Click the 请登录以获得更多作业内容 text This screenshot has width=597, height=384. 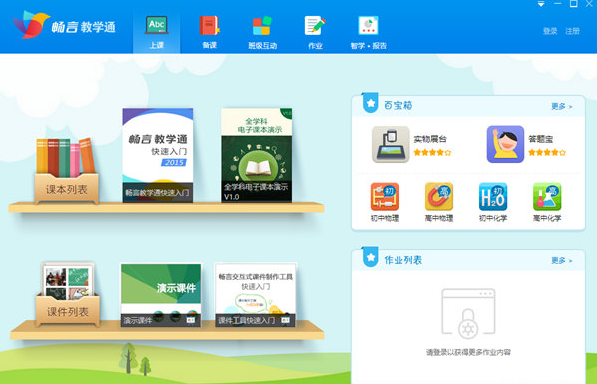[x=468, y=352]
